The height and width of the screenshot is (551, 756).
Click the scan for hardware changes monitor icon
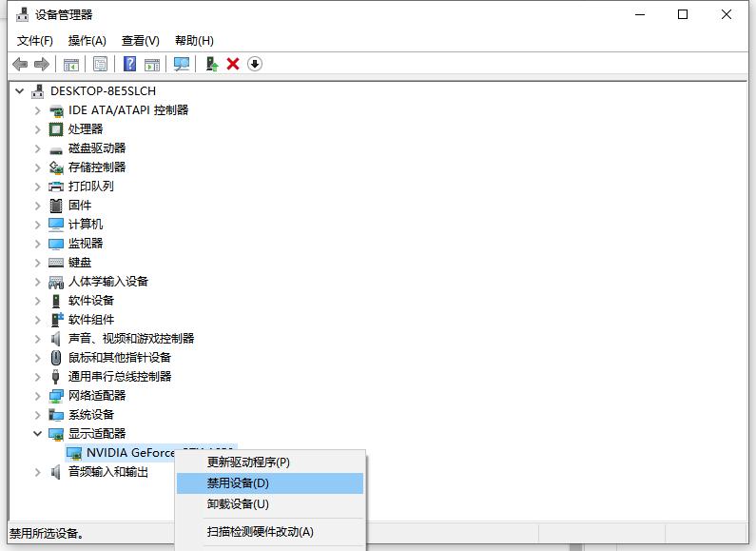click(x=182, y=64)
